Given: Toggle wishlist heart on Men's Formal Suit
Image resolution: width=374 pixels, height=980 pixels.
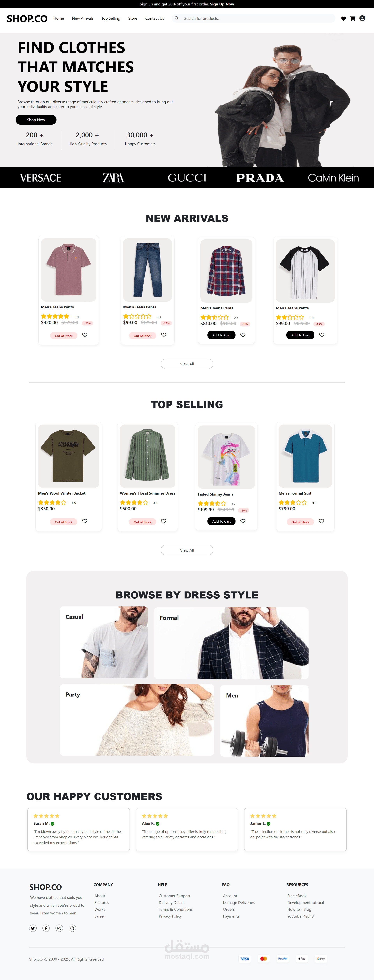Looking at the screenshot, I should click(321, 521).
